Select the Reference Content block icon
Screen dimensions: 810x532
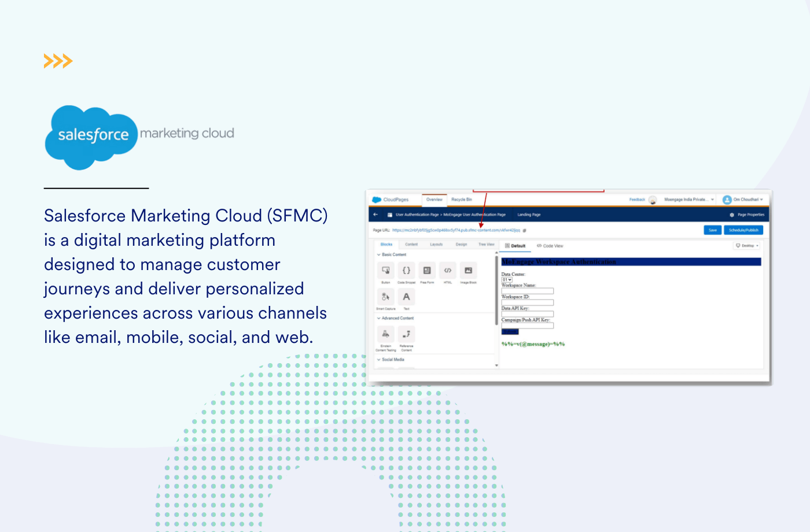point(406,334)
